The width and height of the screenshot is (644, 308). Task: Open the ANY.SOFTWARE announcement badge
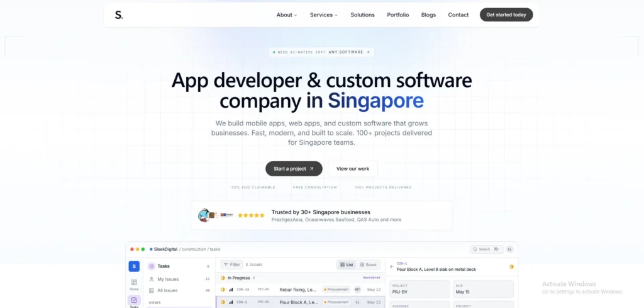[x=321, y=52]
